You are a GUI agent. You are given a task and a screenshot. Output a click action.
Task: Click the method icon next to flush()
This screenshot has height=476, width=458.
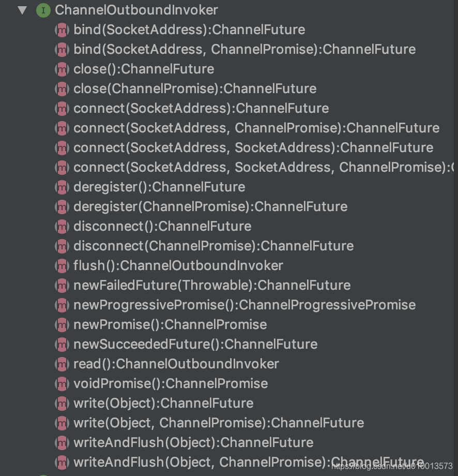tap(62, 265)
